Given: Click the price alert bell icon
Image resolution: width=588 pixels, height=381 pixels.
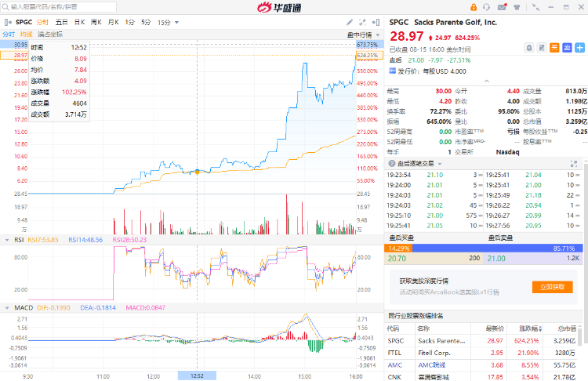Looking at the screenshot, I should 529,48.
